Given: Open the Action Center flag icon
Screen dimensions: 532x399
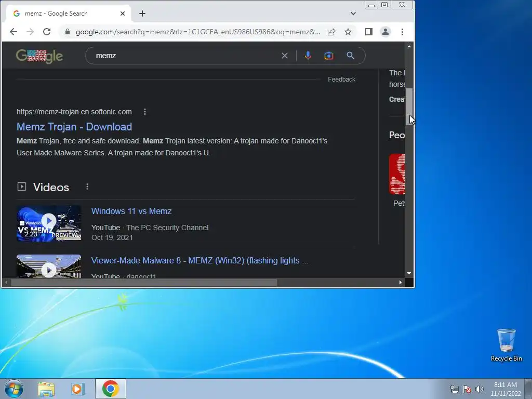Looking at the screenshot, I should (467, 389).
